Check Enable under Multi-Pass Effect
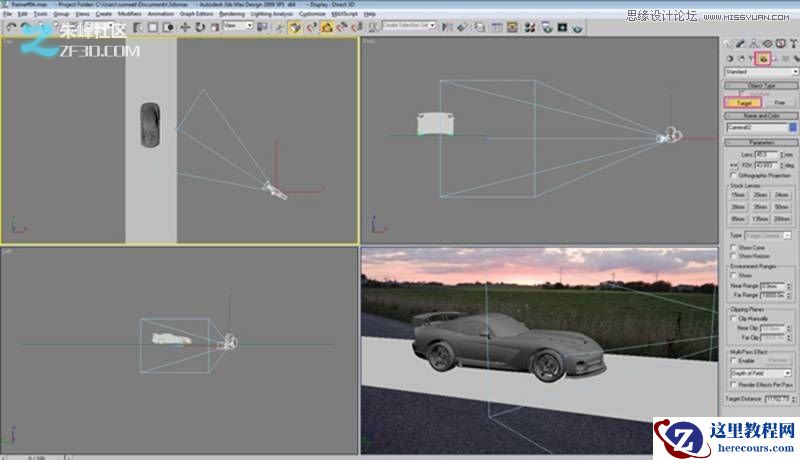This screenshot has height=460, width=800. (x=734, y=361)
